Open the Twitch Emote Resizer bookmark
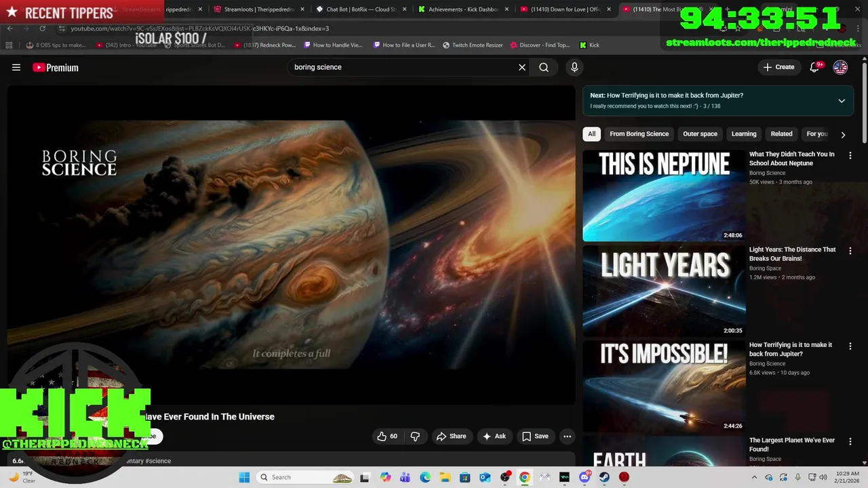This screenshot has height=488, width=868. [473, 45]
